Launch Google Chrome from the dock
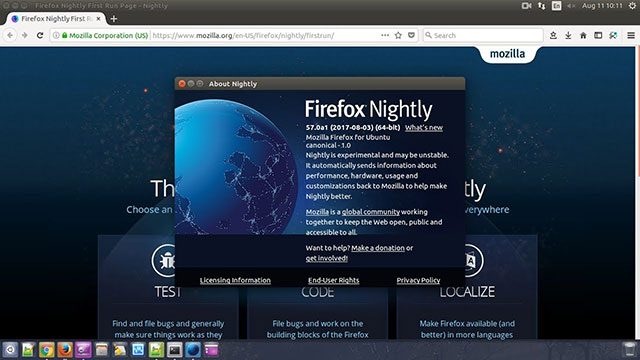The image size is (640, 360). (x=47, y=350)
